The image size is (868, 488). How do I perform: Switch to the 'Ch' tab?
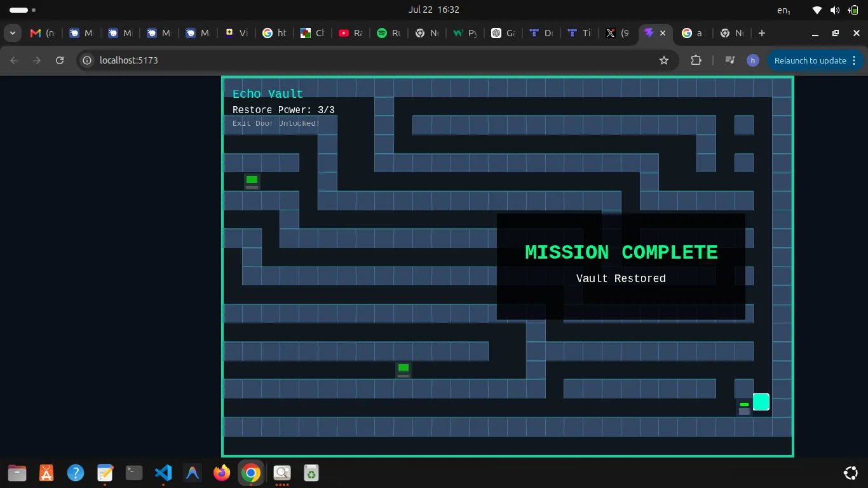tap(312, 33)
